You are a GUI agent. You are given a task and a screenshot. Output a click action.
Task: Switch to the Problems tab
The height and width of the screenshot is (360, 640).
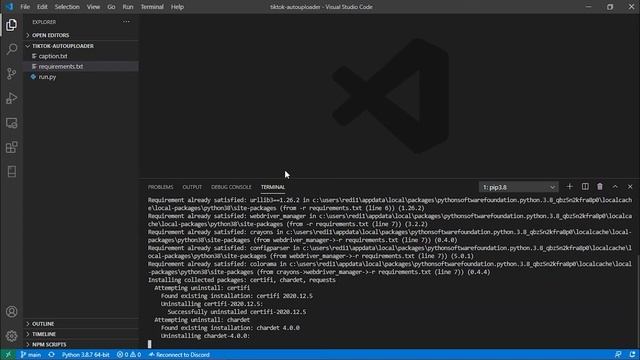[160, 187]
